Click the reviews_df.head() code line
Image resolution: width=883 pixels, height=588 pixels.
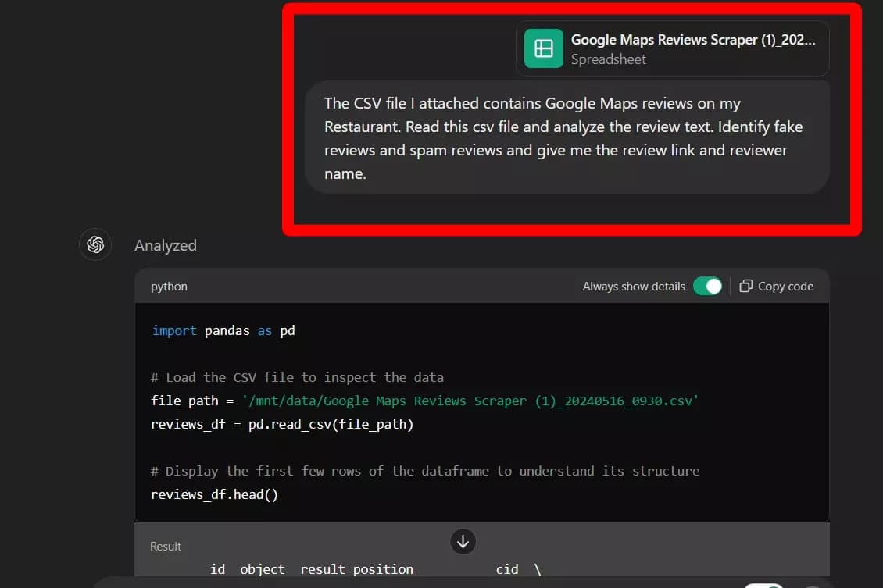[214, 494]
